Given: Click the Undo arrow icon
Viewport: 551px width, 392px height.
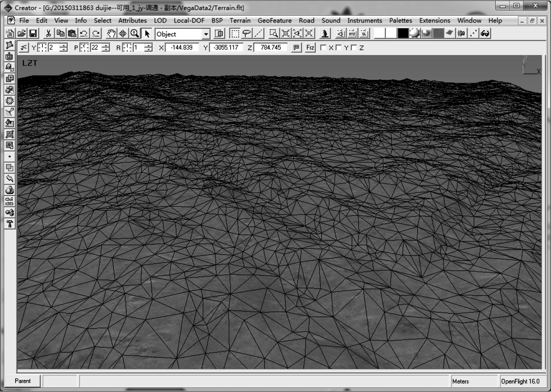Looking at the screenshot, I should [x=84, y=34].
